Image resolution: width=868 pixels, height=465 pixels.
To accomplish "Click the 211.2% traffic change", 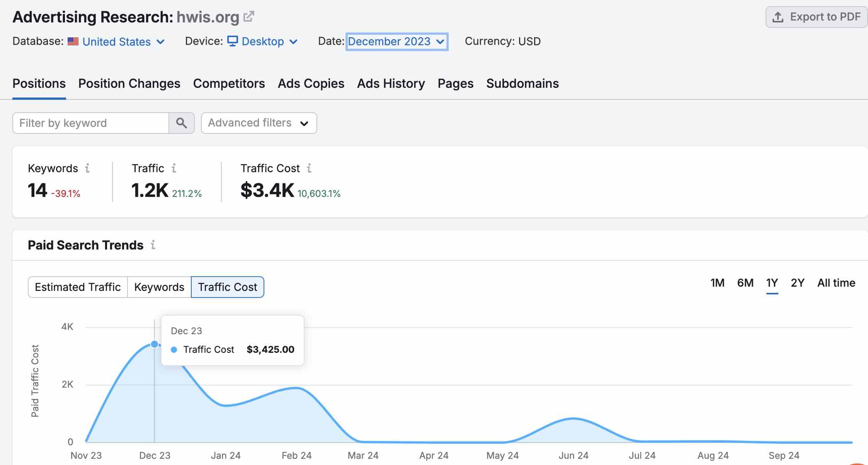I will [x=187, y=193].
